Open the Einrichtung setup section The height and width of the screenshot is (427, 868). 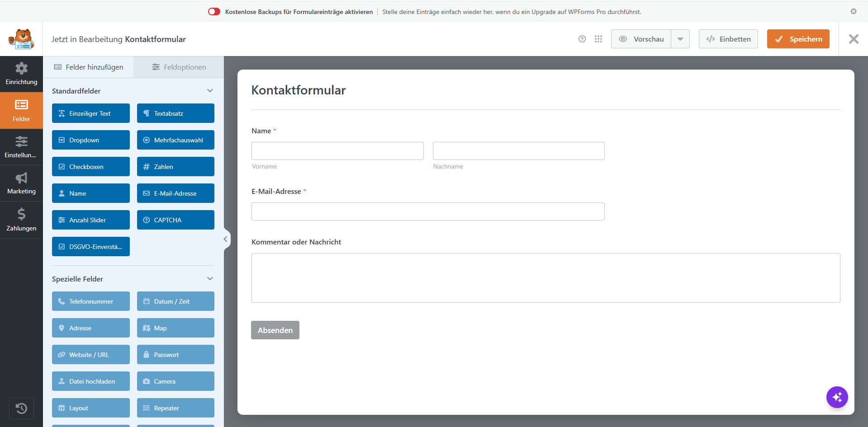[21, 74]
